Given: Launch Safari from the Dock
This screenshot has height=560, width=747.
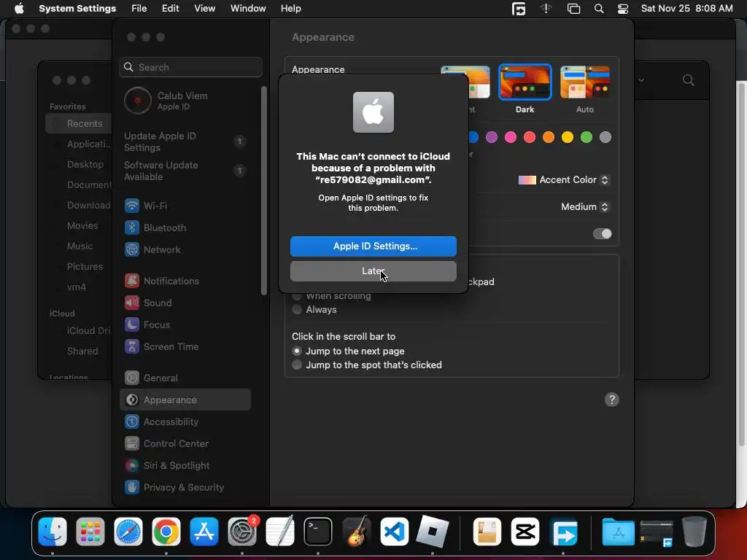Looking at the screenshot, I should 128,532.
